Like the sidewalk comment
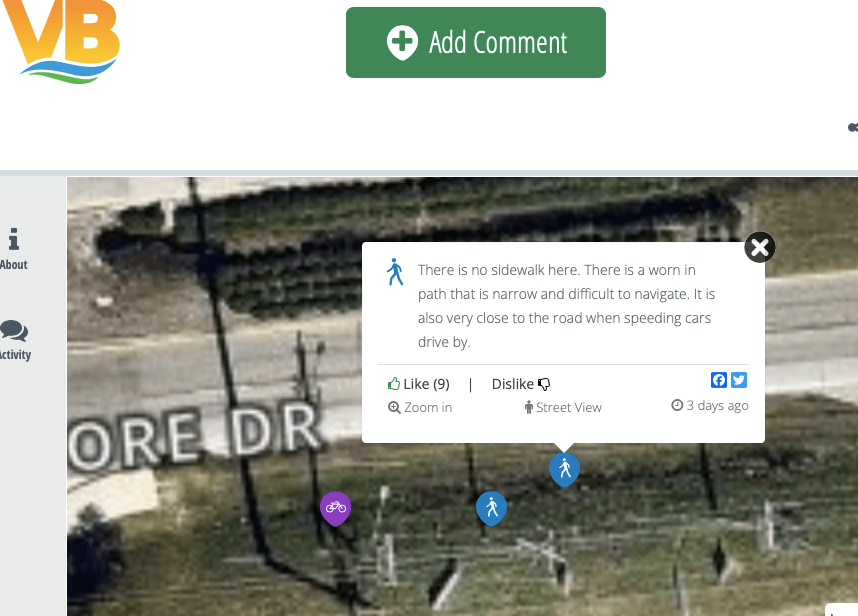 [419, 384]
